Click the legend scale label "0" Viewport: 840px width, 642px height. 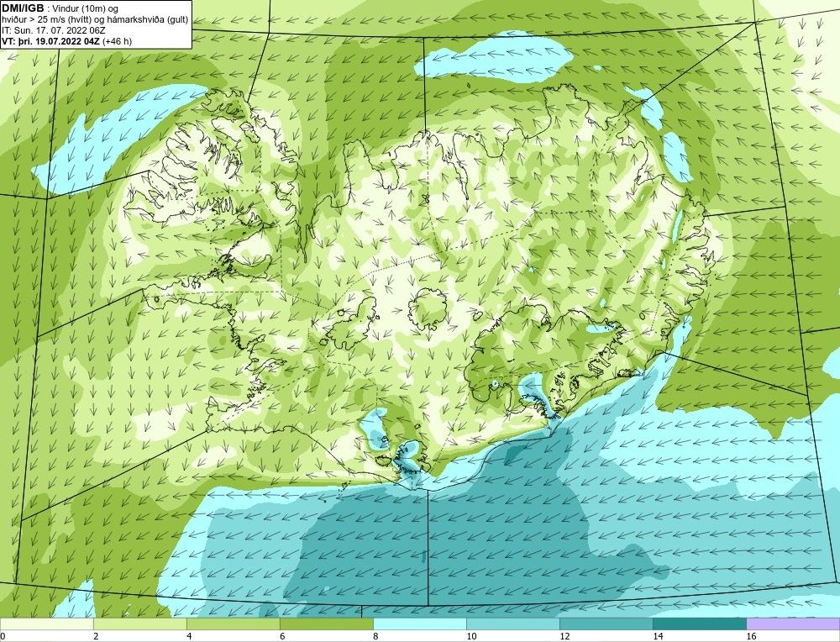pyautogui.click(x=3, y=636)
